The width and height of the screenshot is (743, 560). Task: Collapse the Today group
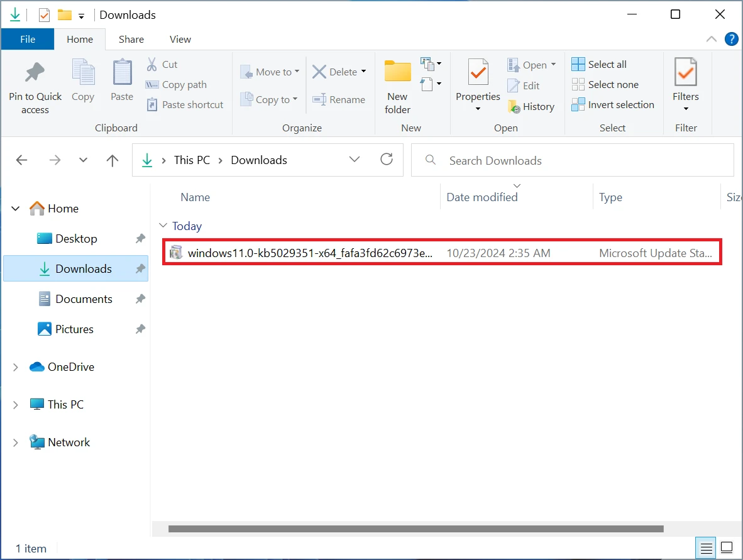(x=163, y=226)
